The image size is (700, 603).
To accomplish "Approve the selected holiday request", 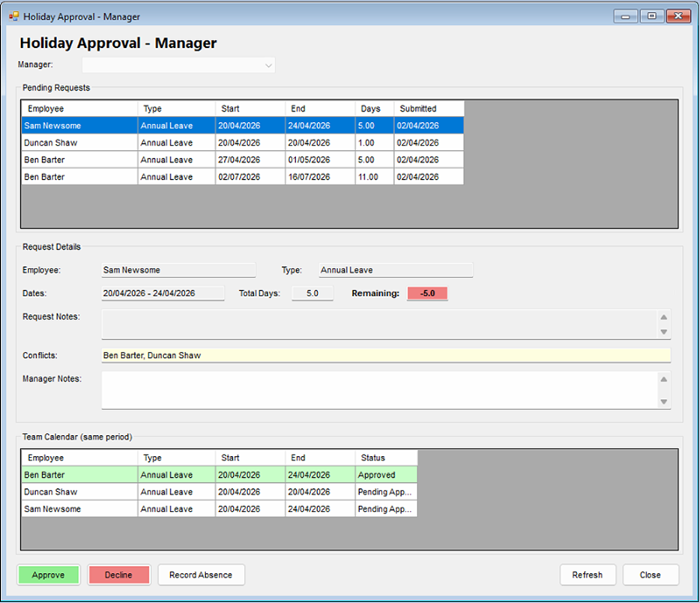I will coord(48,574).
